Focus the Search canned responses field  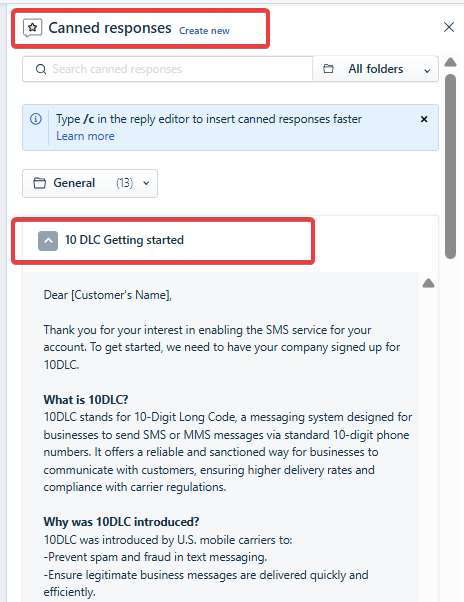pos(168,69)
